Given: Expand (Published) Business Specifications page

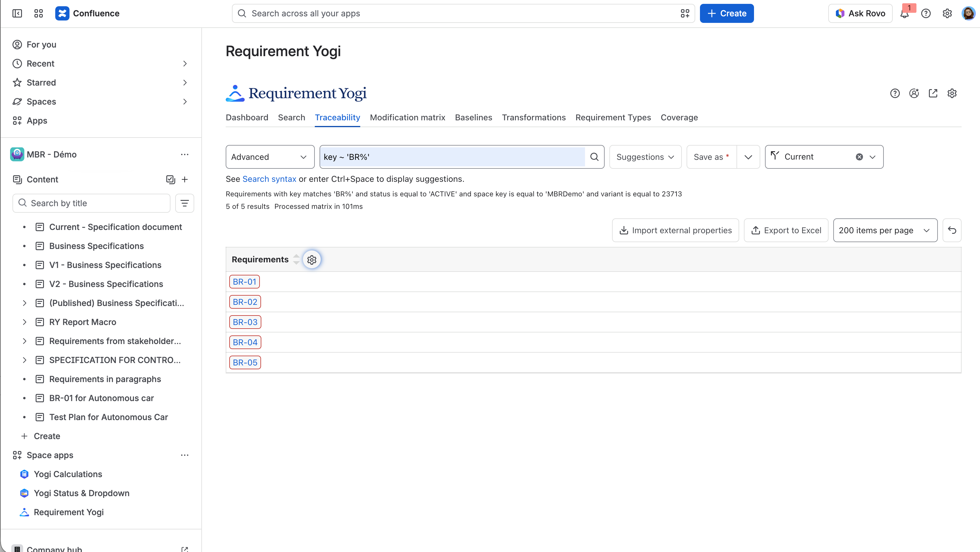Looking at the screenshot, I should click(24, 303).
